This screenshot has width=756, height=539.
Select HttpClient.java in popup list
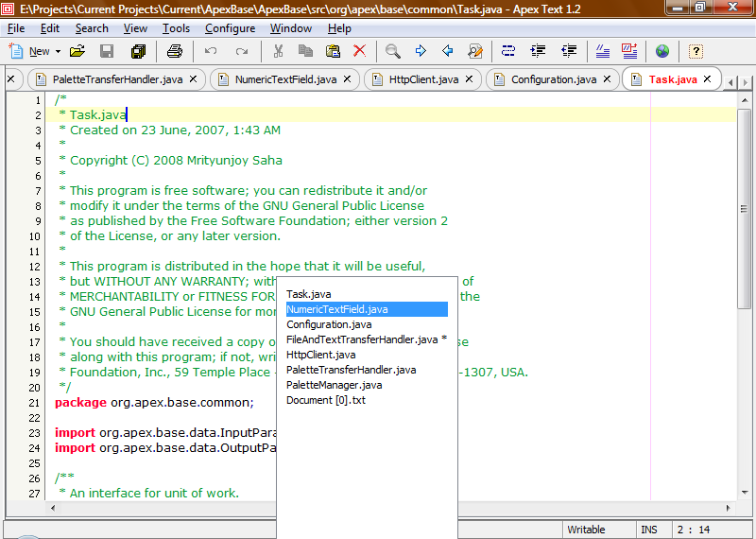click(x=367, y=355)
